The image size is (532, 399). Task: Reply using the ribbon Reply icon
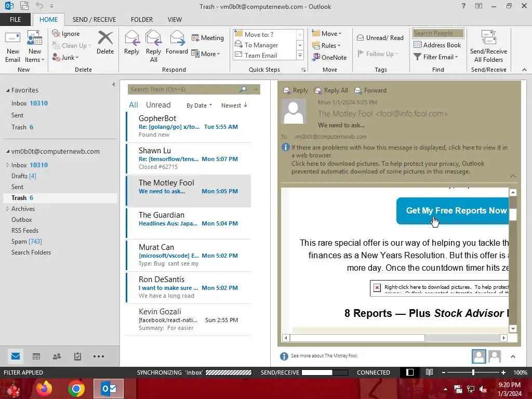tap(131, 43)
